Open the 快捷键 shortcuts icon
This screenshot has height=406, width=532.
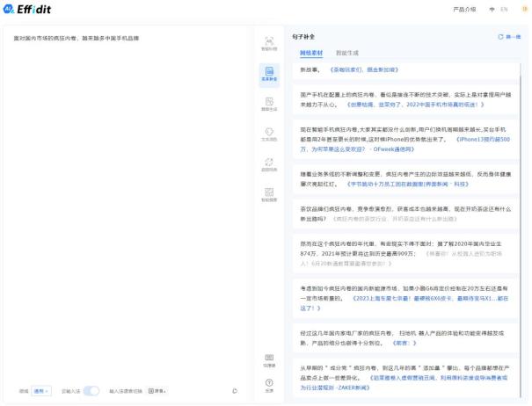[x=268, y=360]
